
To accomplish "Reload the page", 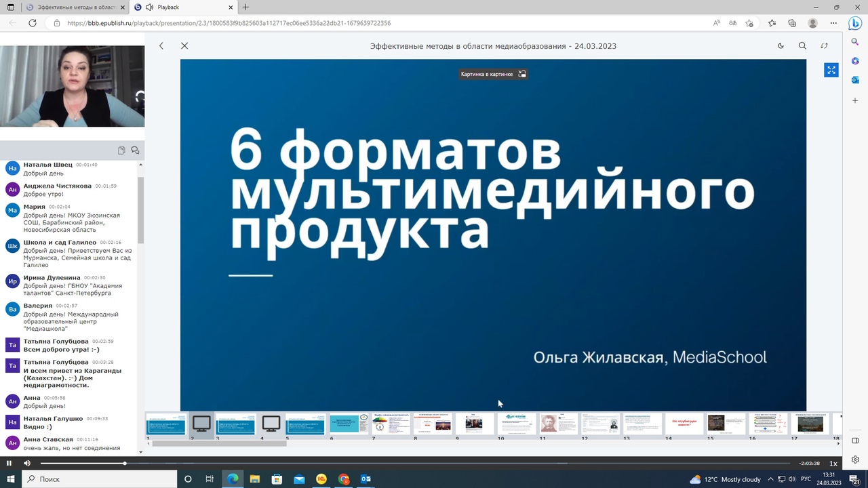I will (x=32, y=23).
